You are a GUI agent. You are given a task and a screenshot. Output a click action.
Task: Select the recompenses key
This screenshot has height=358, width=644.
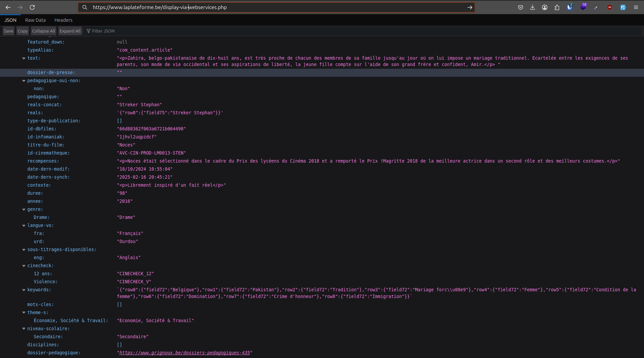pyautogui.click(x=43, y=161)
